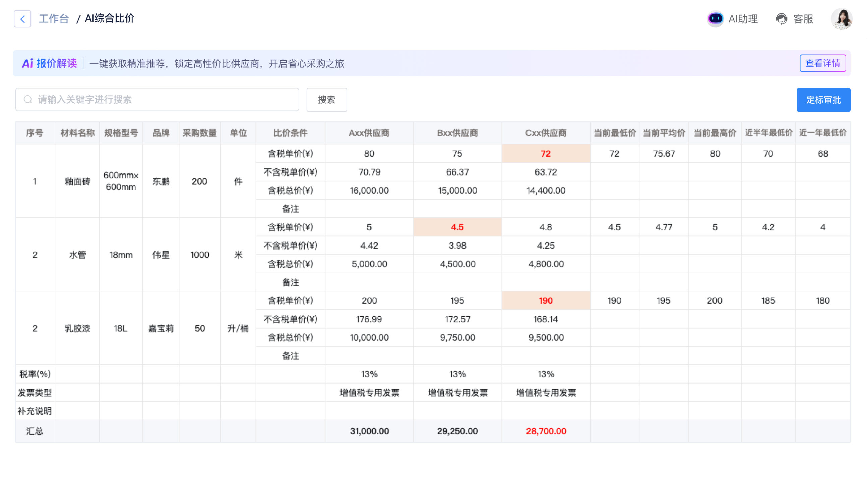Image resolution: width=868 pixels, height=488 pixels.
Task: Select the 水管 material cell
Action: 78,255
